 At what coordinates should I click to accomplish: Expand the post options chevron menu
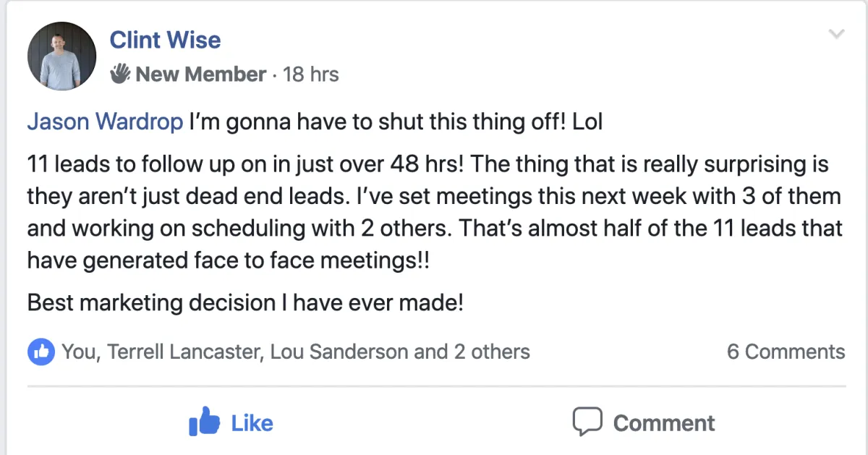(x=836, y=35)
